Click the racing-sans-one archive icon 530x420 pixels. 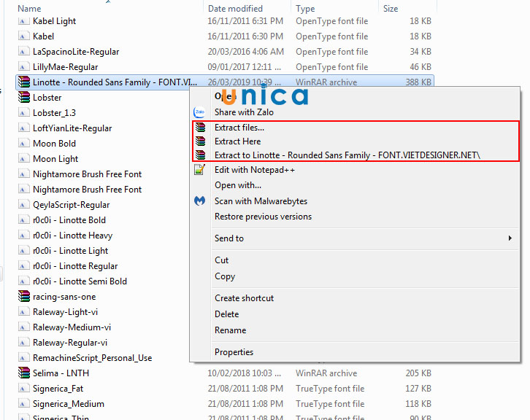pyautogui.click(x=24, y=297)
